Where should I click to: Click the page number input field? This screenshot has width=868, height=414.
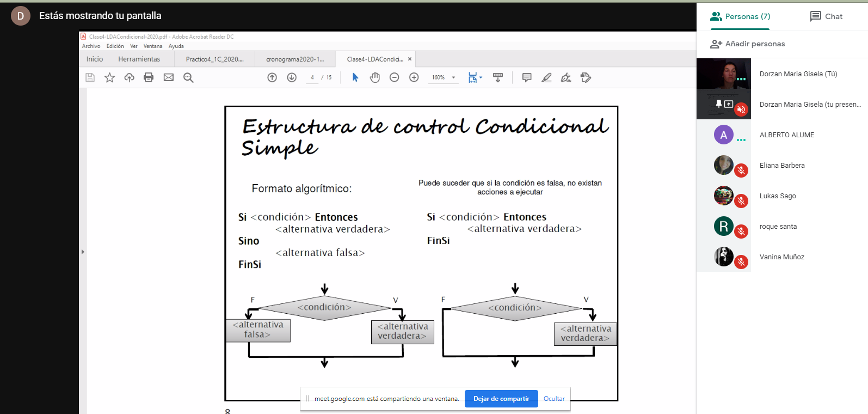click(x=312, y=77)
